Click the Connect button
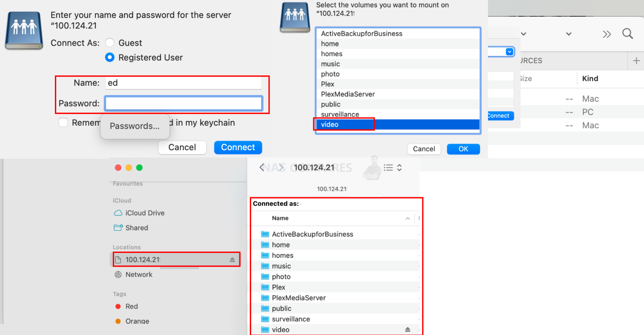The image size is (644, 335). pyautogui.click(x=238, y=147)
